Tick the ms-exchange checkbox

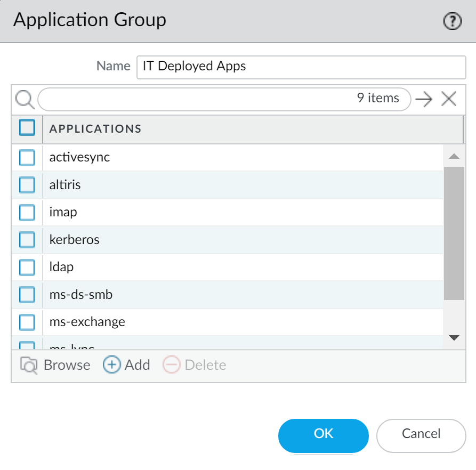click(x=27, y=322)
